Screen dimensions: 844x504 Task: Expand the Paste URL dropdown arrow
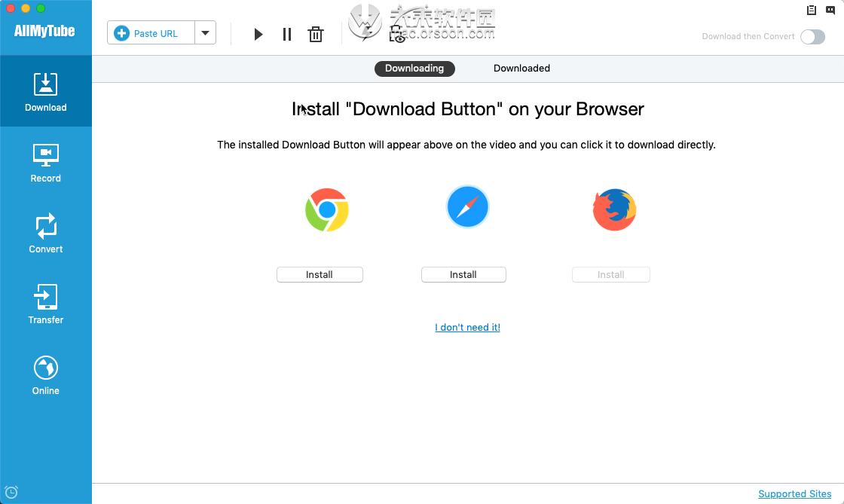pyautogui.click(x=205, y=33)
